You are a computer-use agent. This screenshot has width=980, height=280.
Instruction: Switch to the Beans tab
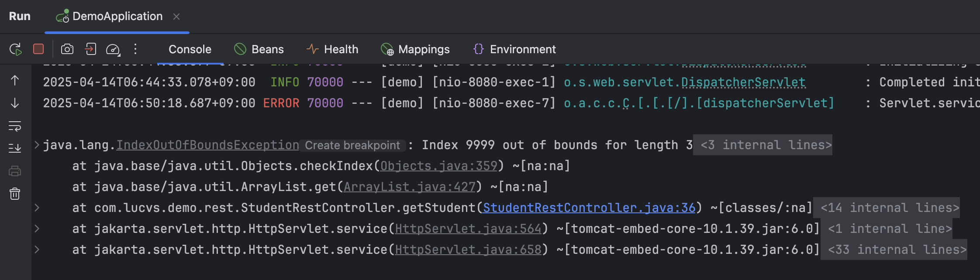point(259,49)
